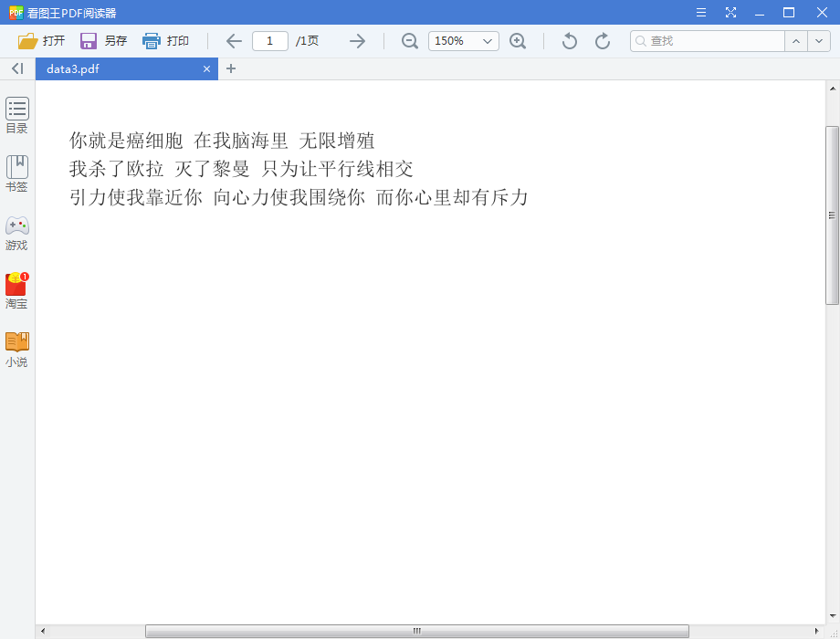Viewport: 840px width, 639px height.
Task: Select the data3.pdf tab
Action: click(x=126, y=68)
